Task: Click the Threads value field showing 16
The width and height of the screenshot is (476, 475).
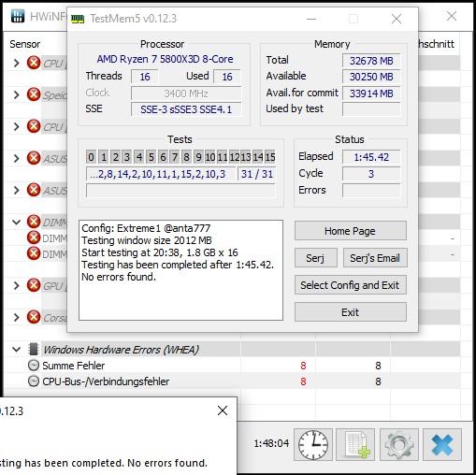Action: 144,77
